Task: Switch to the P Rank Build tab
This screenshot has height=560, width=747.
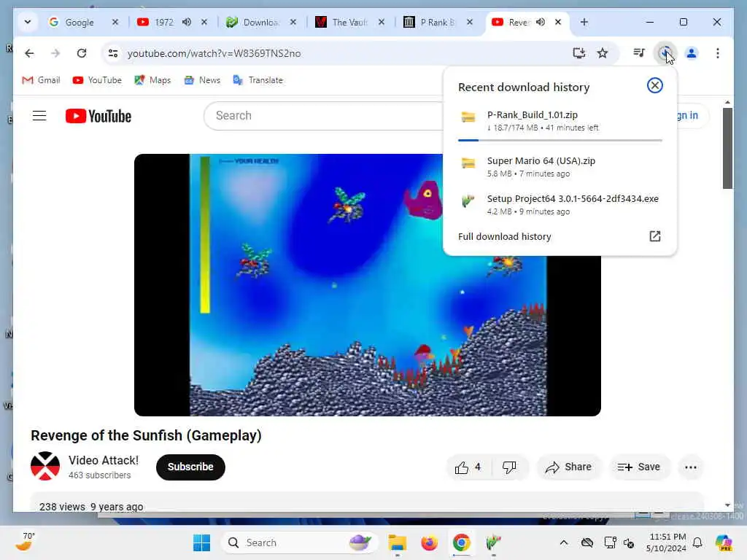Action: [x=437, y=23]
